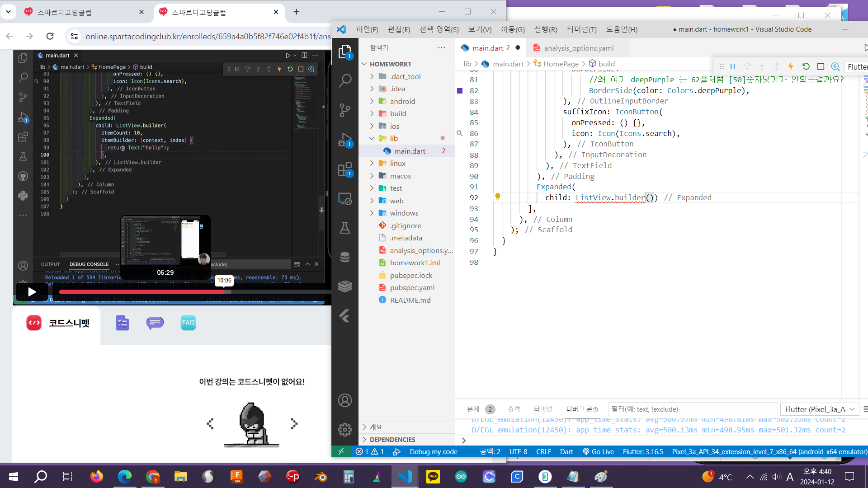Open Run and Debug view
This screenshot has width=868, height=488.
pyautogui.click(x=345, y=140)
